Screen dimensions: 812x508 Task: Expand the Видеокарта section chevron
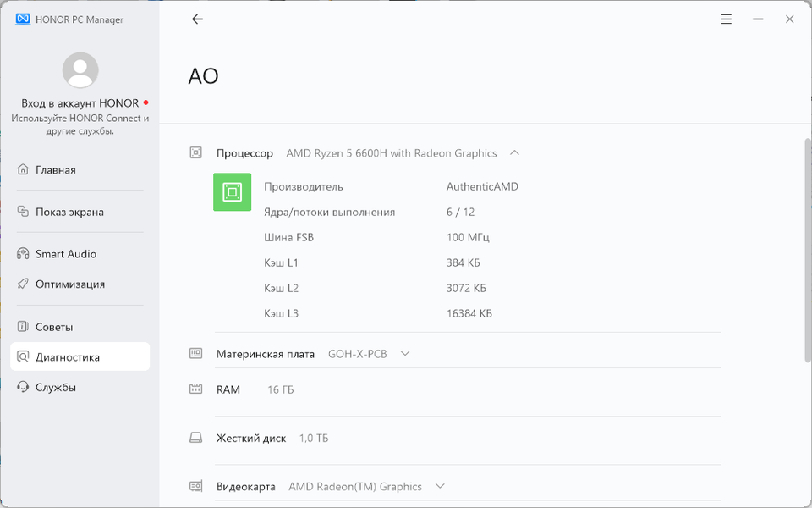tap(440, 487)
